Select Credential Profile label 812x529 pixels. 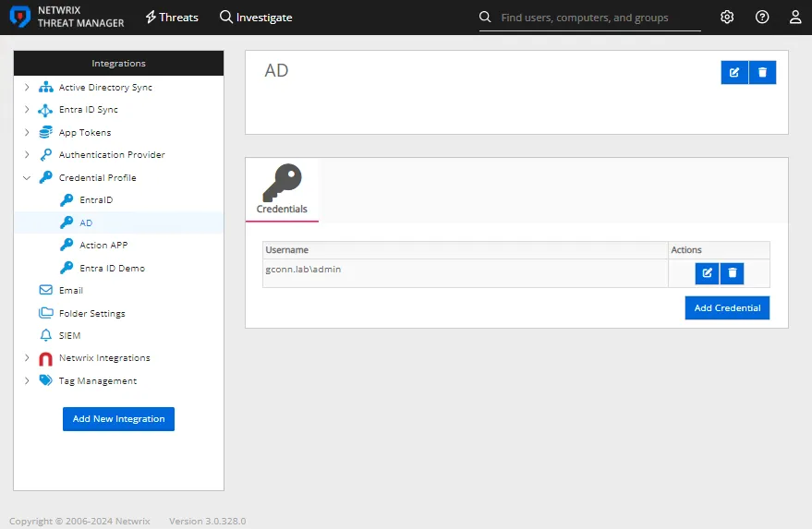tap(97, 177)
